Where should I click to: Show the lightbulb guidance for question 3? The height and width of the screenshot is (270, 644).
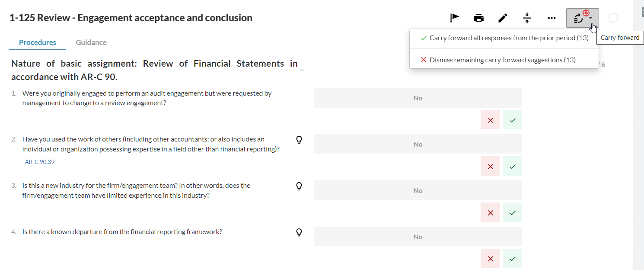[x=298, y=186]
